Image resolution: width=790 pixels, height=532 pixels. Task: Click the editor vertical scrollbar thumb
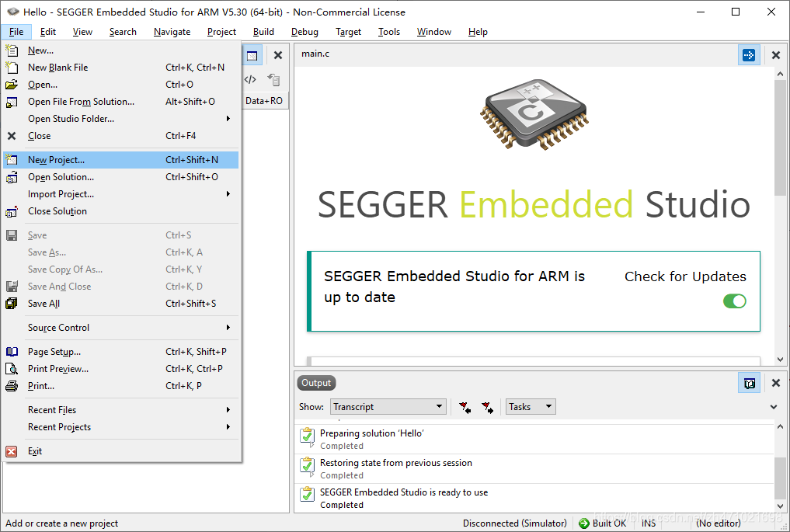[780, 138]
